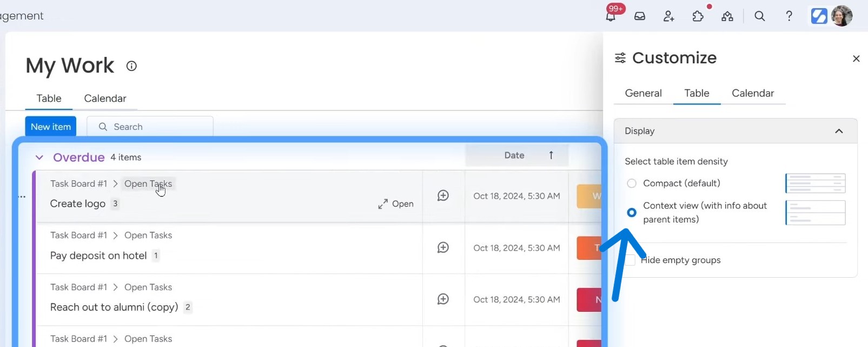This screenshot has width=868, height=347.
Task: Open the row menu dots beside Create logo
Action: (x=22, y=197)
